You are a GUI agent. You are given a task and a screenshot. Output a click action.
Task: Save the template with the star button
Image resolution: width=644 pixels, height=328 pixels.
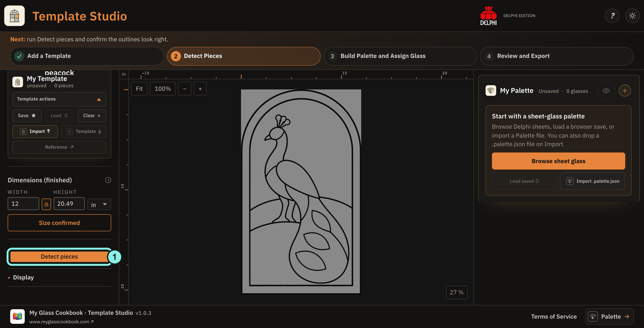pos(27,116)
